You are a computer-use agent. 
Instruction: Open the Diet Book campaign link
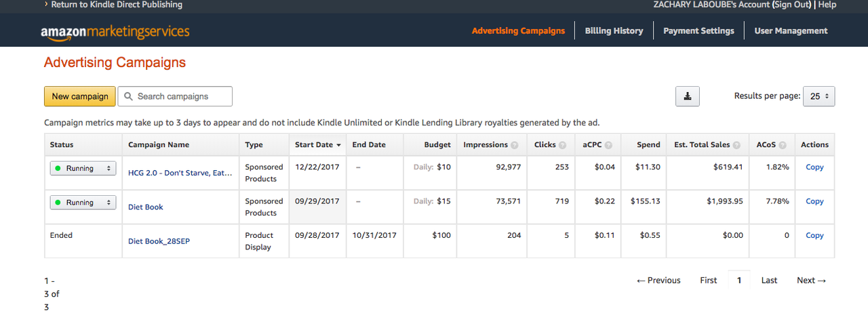pos(146,207)
